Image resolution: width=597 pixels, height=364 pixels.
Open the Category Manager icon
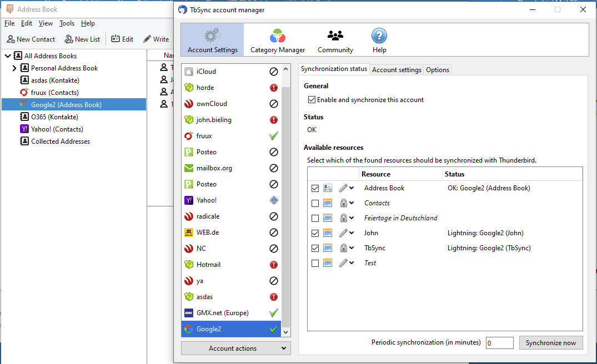[278, 36]
